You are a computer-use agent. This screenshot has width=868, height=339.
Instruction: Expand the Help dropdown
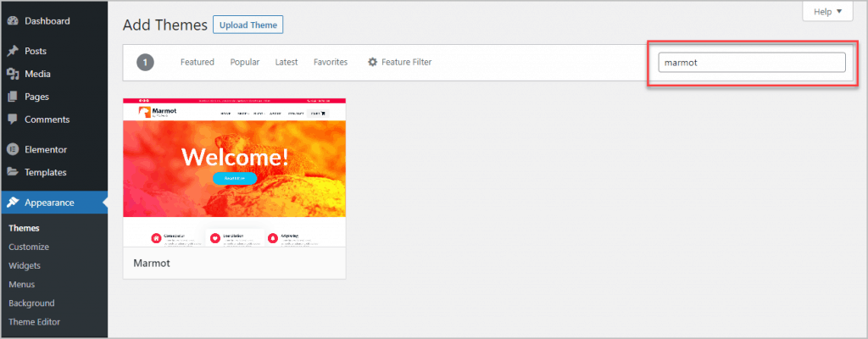(826, 12)
